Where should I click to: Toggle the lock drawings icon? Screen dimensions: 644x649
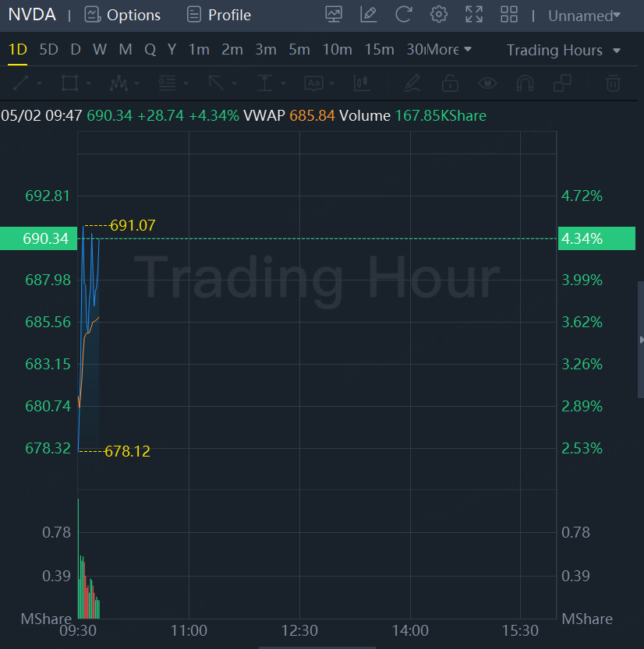450,83
